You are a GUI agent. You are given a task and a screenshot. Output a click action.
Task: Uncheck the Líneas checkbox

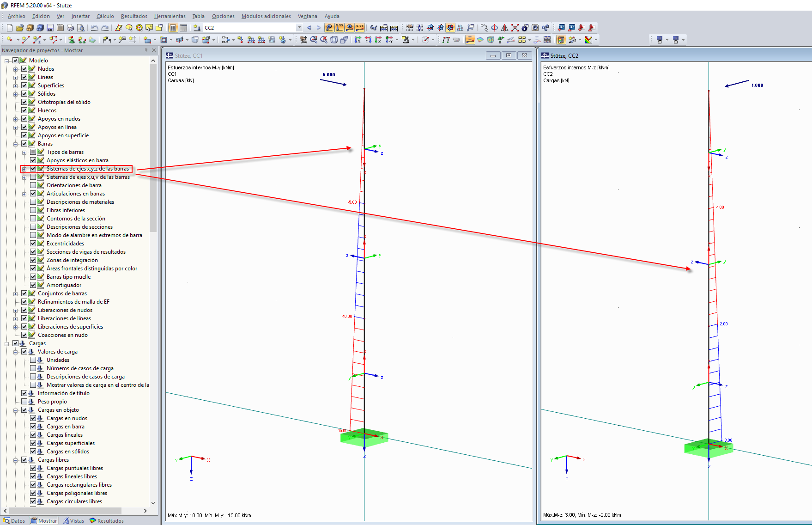24,77
